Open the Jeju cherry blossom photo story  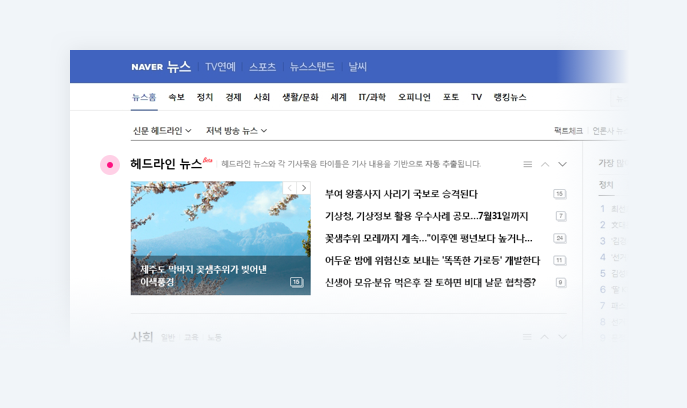point(220,238)
